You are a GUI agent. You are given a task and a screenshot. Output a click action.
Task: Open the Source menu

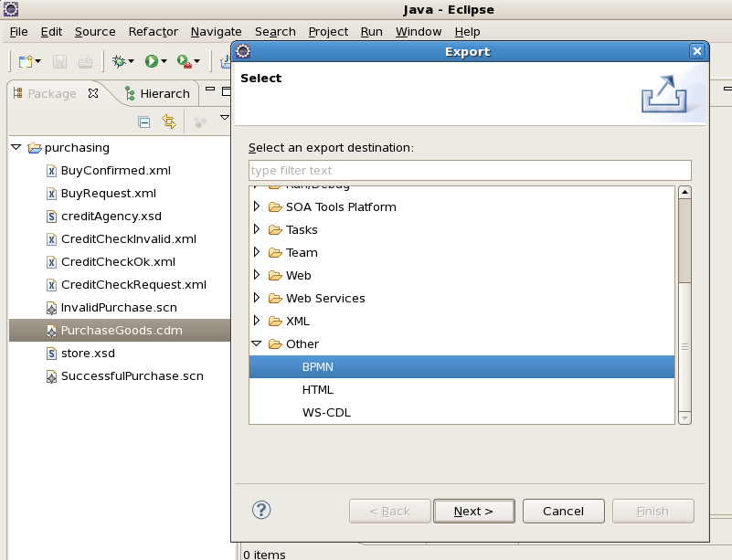coord(95,32)
